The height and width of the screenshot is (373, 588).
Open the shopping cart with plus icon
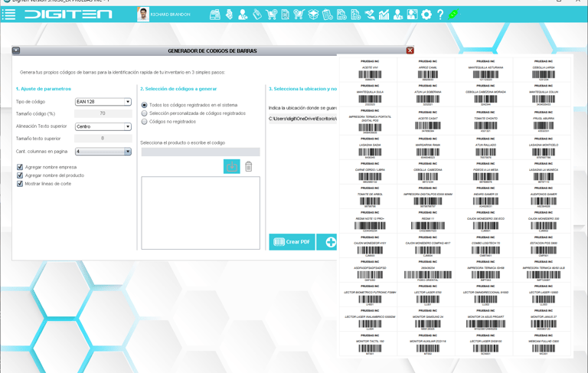pyautogui.click(x=271, y=15)
